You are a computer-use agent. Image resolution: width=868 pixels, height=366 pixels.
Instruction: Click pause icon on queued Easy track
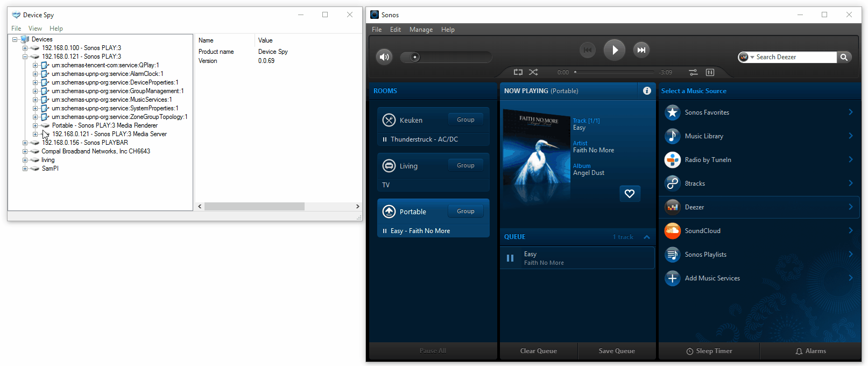(x=510, y=258)
